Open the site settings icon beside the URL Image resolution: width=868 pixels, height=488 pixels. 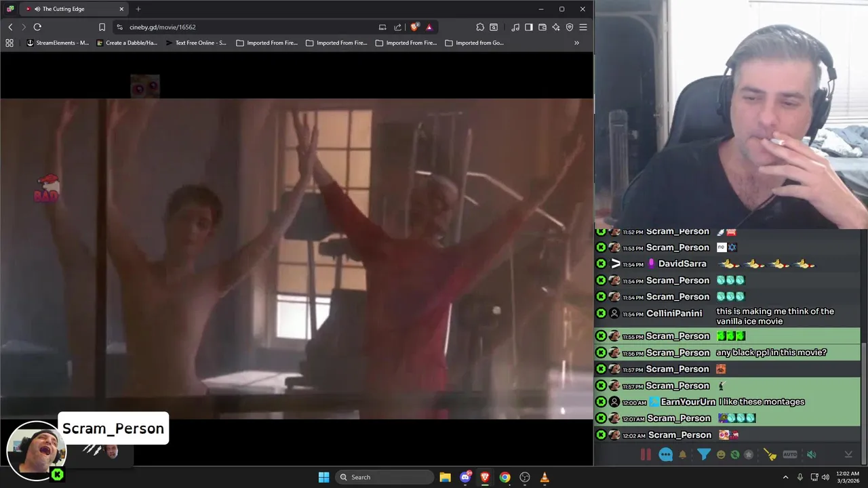pyautogui.click(x=119, y=27)
